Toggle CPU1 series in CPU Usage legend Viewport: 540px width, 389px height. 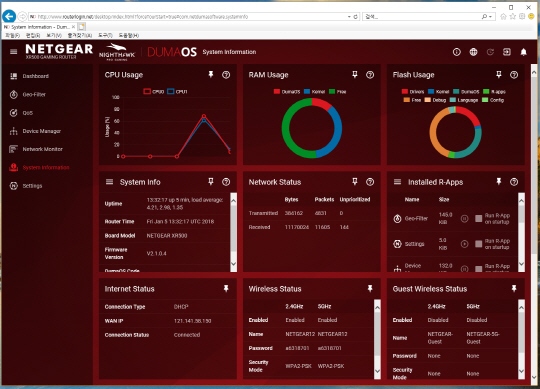click(177, 92)
